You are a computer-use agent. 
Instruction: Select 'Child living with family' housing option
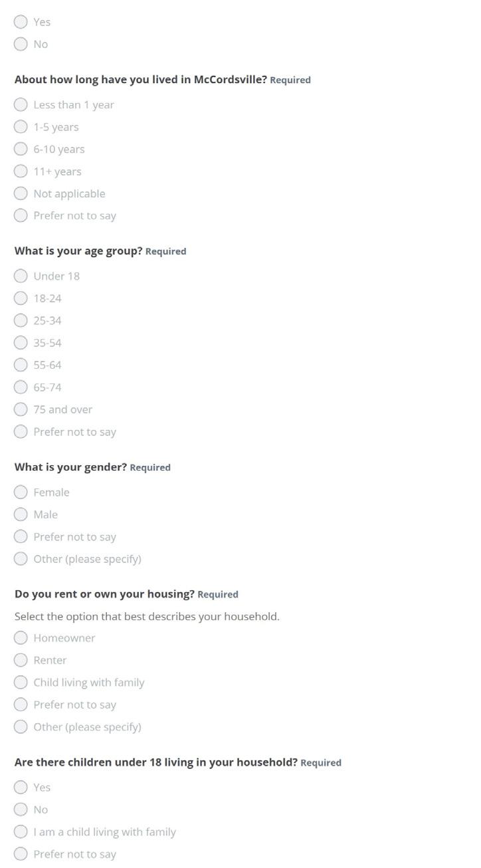21,683
